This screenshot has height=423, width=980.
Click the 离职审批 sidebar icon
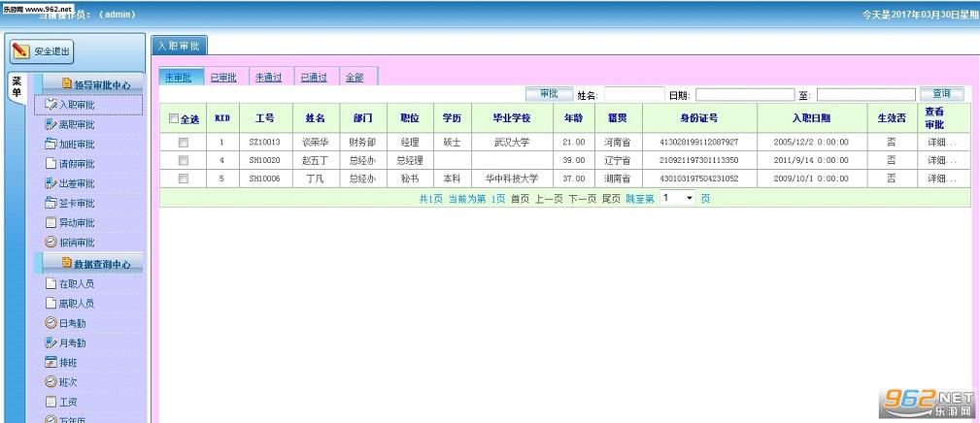(x=51, y=125)
